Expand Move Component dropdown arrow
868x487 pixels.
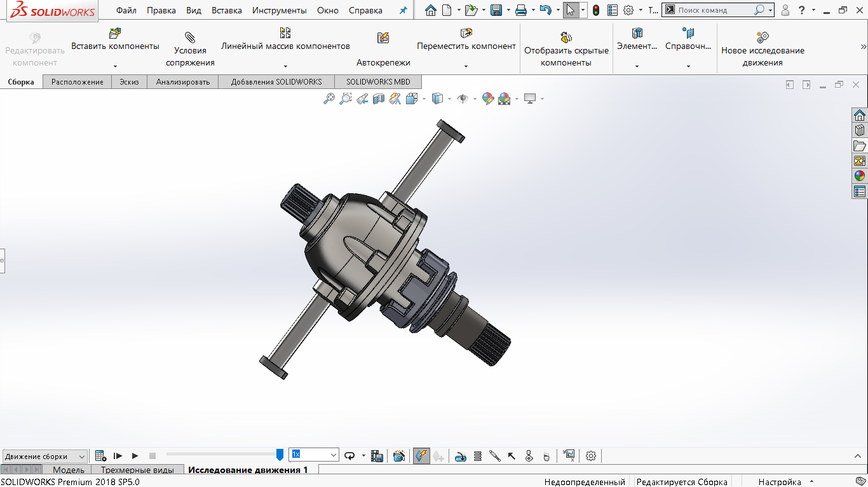tap(466, 66)
